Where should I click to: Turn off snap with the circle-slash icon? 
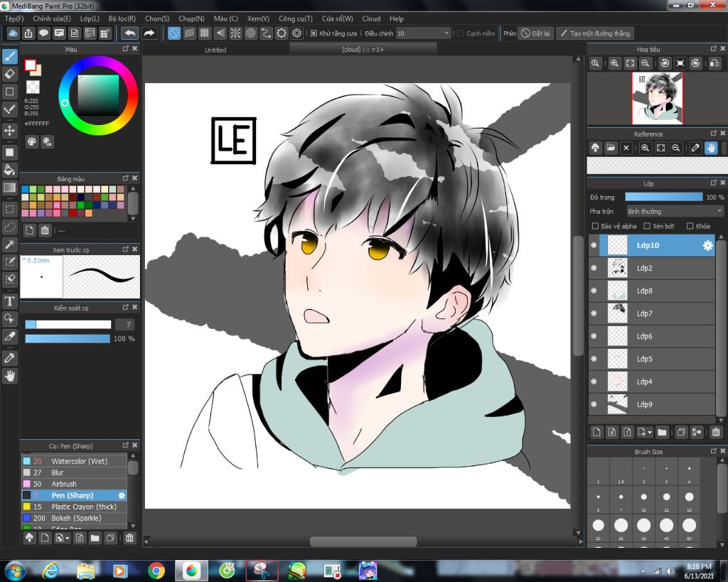click(173, 33)
